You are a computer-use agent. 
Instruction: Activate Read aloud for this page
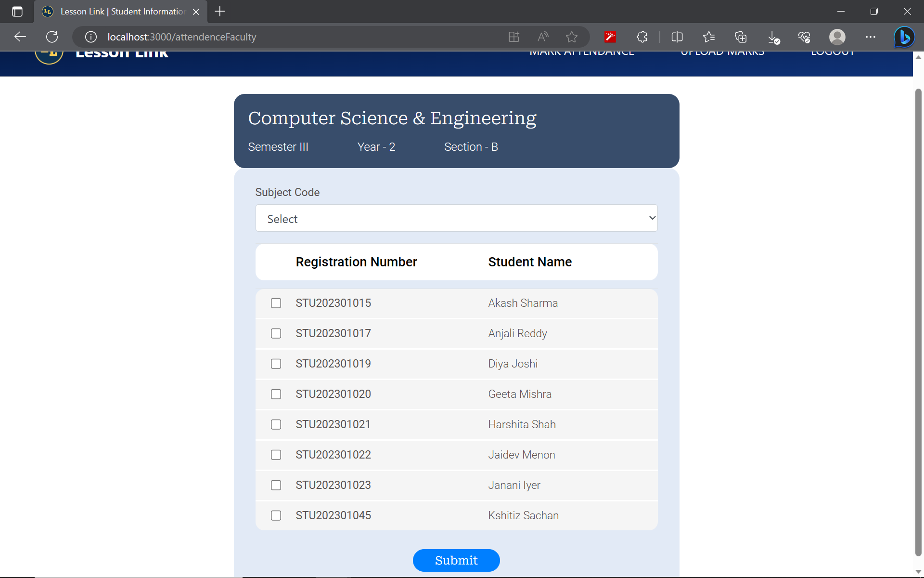[x=542, y=37]
